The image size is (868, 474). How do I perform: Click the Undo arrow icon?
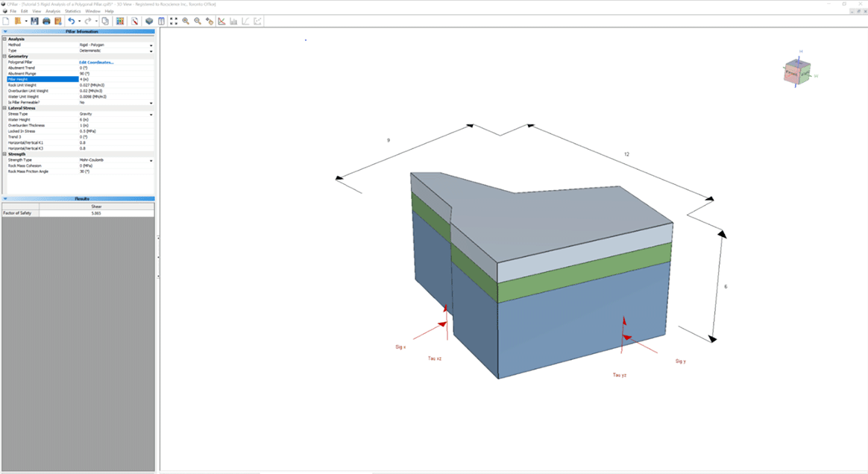click(71, 21)
